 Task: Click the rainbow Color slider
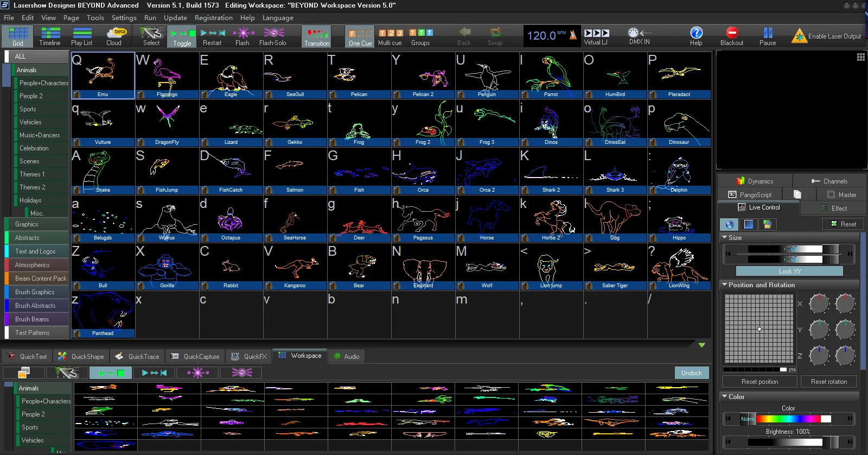coord(794,419)
